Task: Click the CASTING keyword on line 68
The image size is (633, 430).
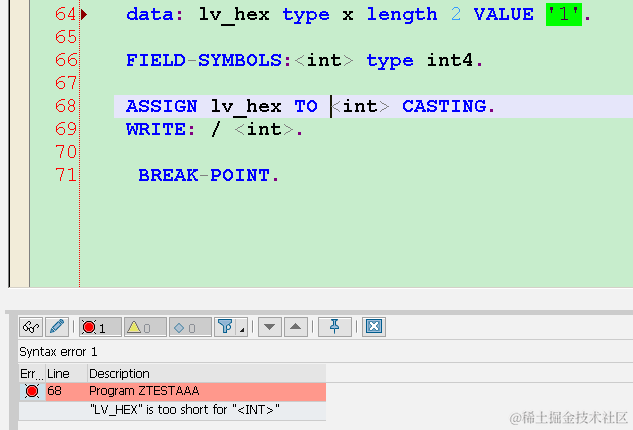Action: 444,107
